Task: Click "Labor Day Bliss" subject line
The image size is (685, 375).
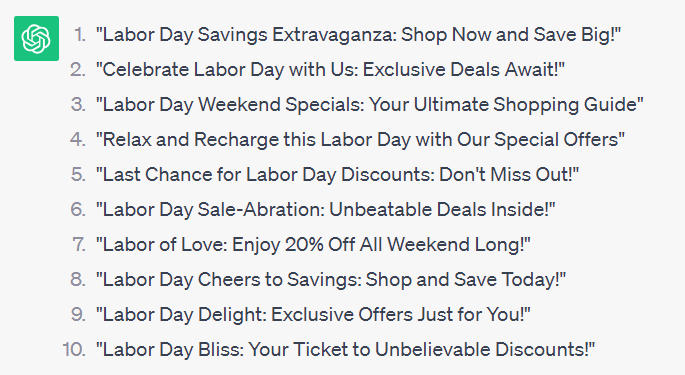Action: click(x=345, y=350)
